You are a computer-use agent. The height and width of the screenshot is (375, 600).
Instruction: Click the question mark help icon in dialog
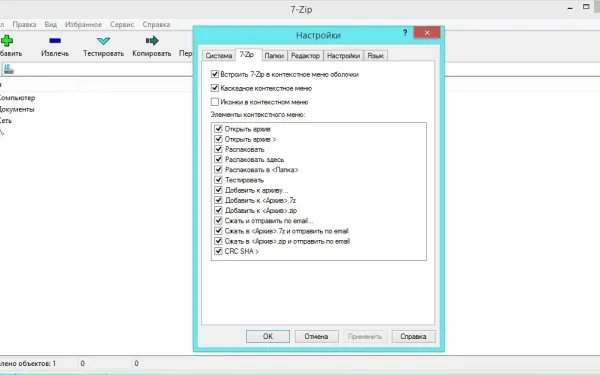405,33
